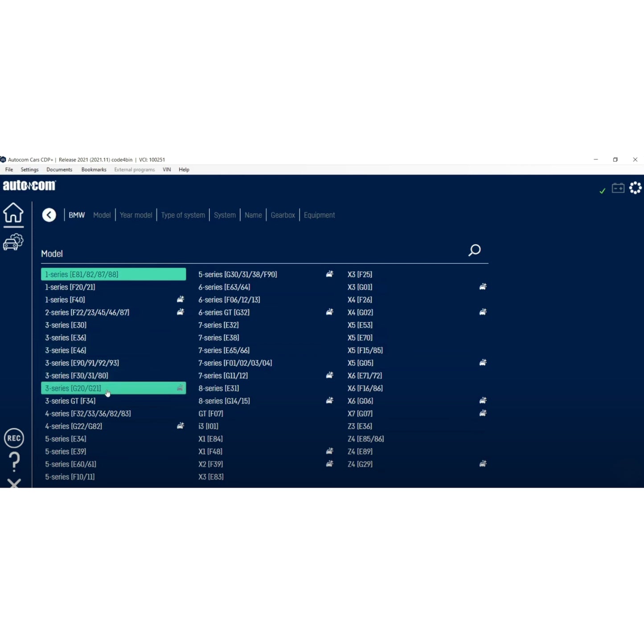Click the car icon beside 2-series [F22/23/45/46/87]
The width and height of the screenshot is (644, 644).
click(180, 312)
